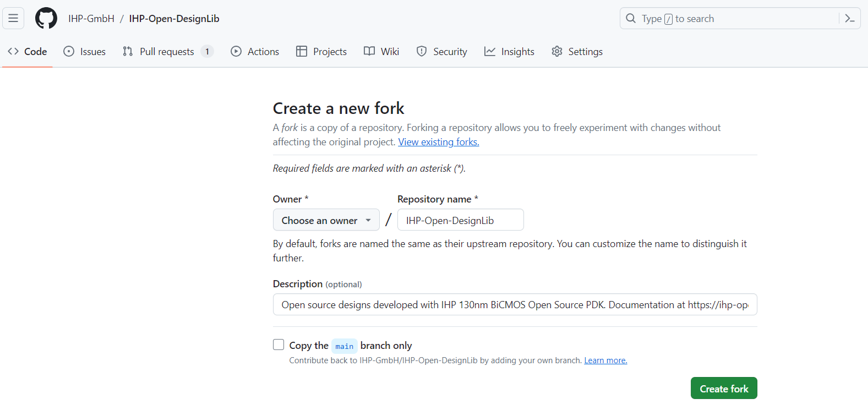The height and width of the screenshot is (410, 868).
Task: Click the Pull requests branch icon
Action: [x=128, y=51]
